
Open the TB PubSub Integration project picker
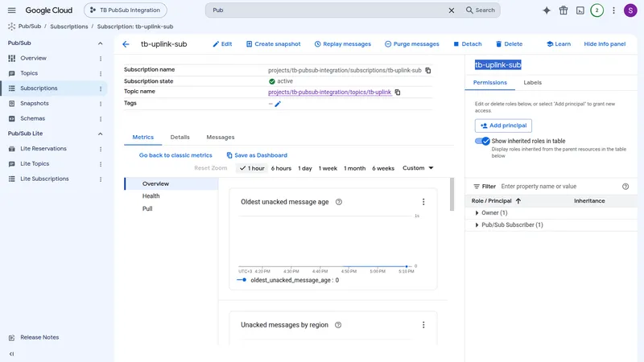[x=126, y=10]
